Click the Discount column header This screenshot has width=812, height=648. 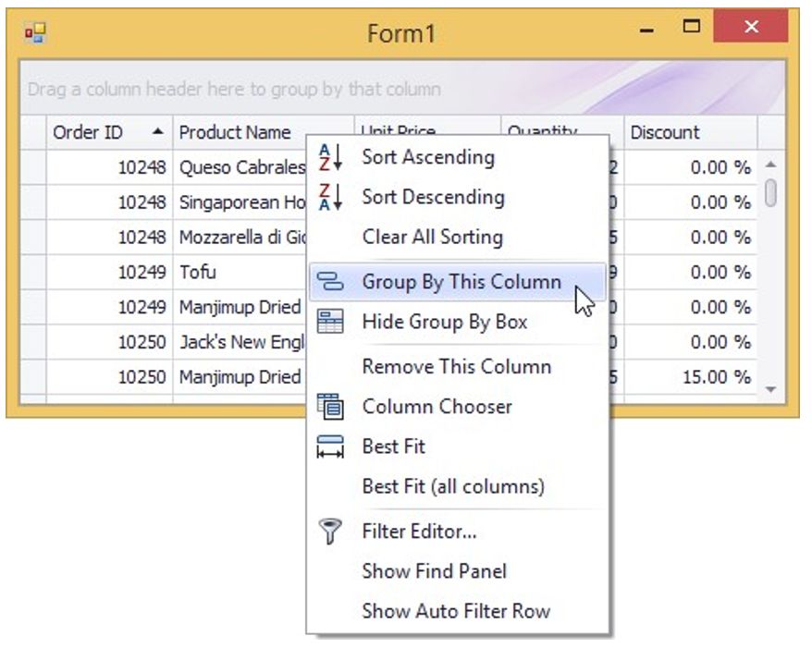(x=665, y=132)
